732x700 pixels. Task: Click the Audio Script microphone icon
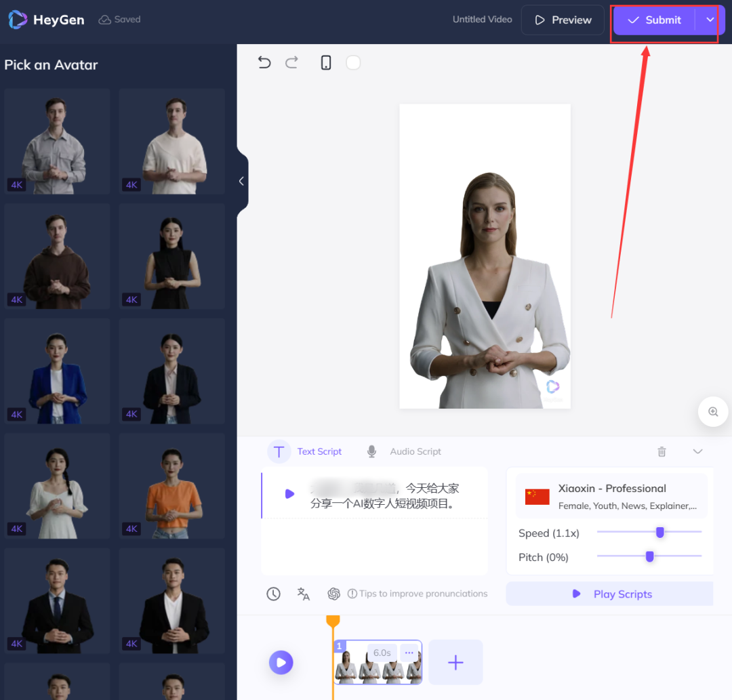371,451
